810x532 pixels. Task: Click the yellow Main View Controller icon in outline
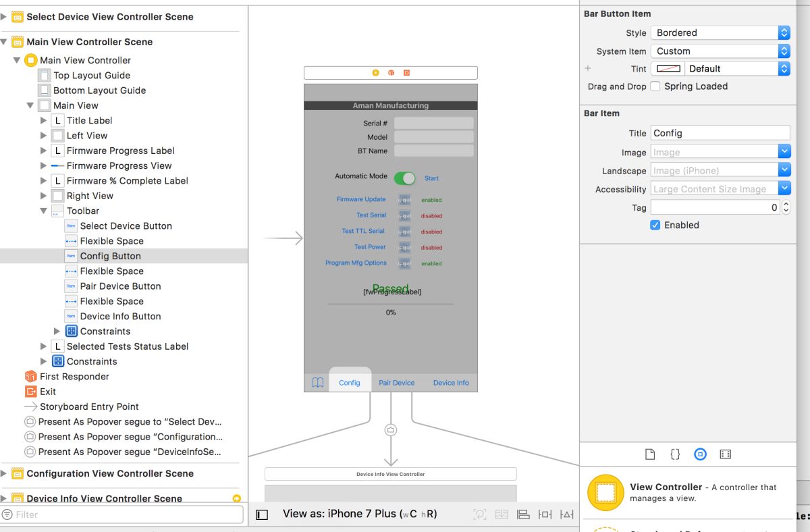30,60
